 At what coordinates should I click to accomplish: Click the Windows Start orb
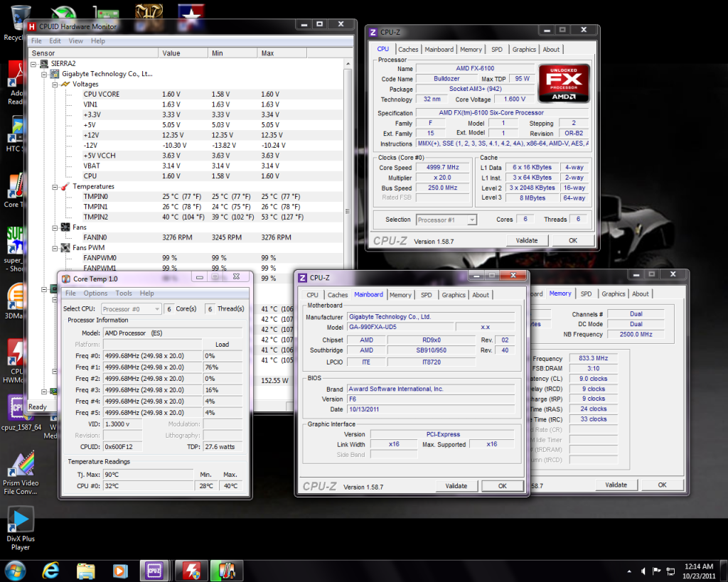(x=15, y=571)
